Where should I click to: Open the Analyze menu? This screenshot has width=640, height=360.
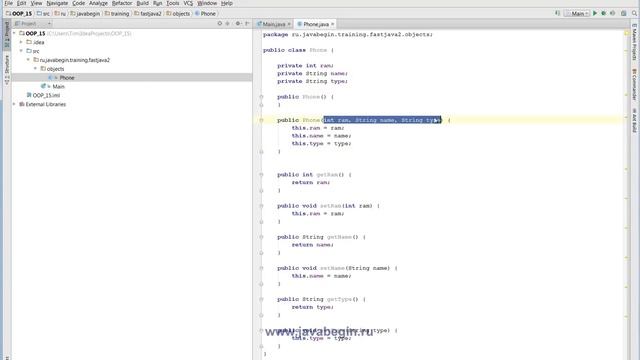pos(98,3)
